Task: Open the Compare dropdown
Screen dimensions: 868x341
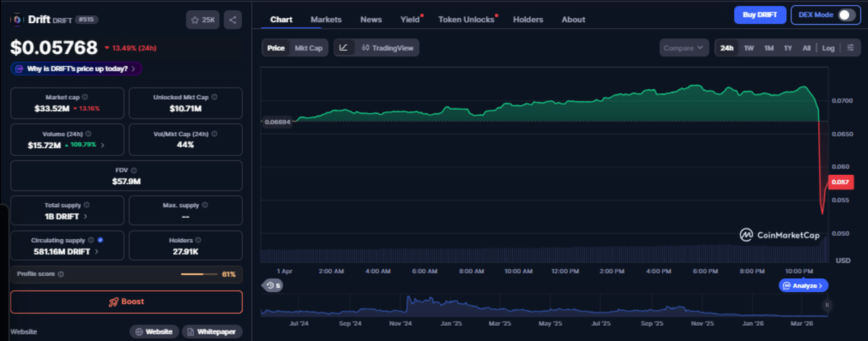Action: (x=684, y=48)
